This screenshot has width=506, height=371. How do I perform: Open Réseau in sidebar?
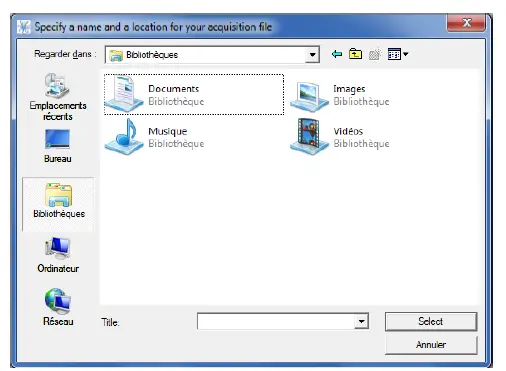point(58,307)
